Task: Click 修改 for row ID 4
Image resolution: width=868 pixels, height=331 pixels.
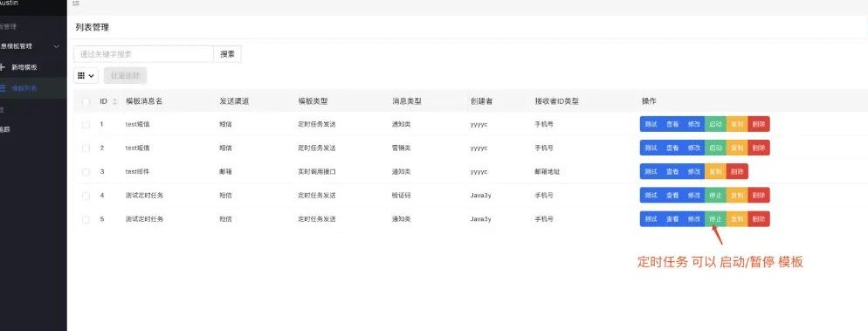Action: [694, 196]
